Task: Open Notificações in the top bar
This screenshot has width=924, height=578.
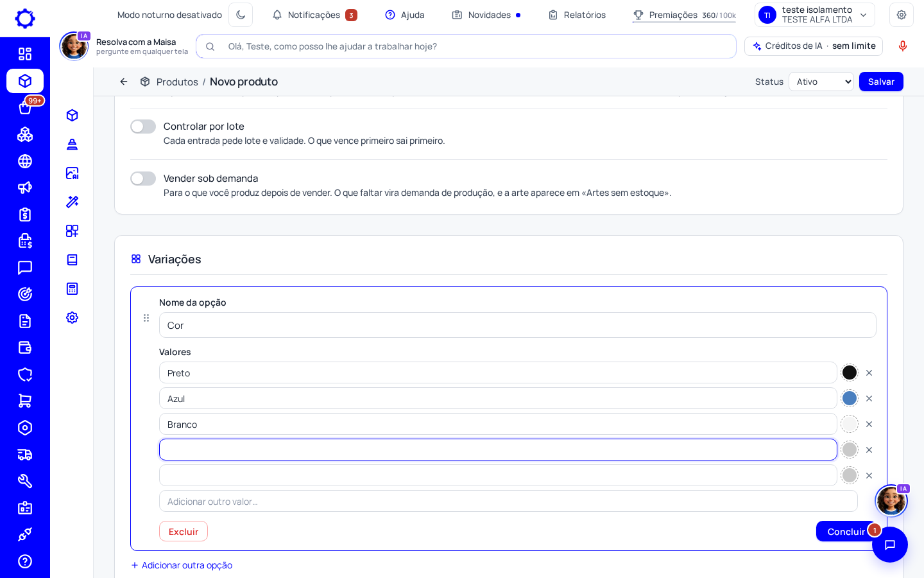Action: pos(314,15)
